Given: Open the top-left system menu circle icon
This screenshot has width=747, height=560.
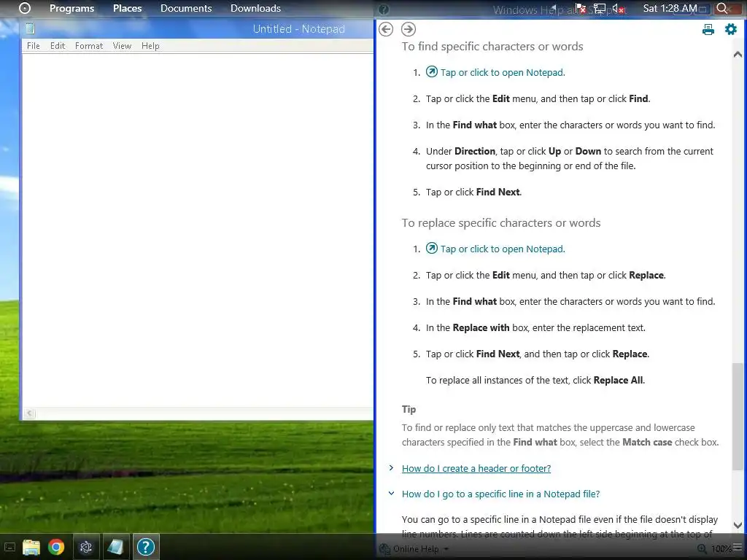Looking at the screenshot, I should click(25, 8).
